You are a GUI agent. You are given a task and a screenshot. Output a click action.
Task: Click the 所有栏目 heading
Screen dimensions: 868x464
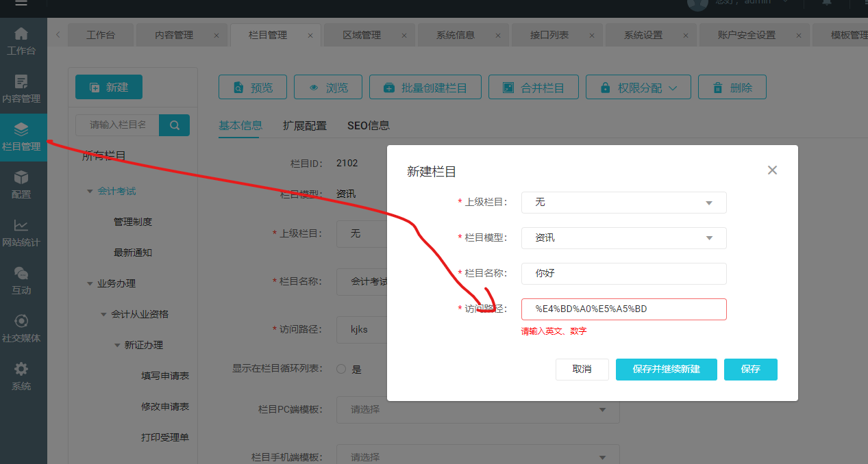pos(104,156)
